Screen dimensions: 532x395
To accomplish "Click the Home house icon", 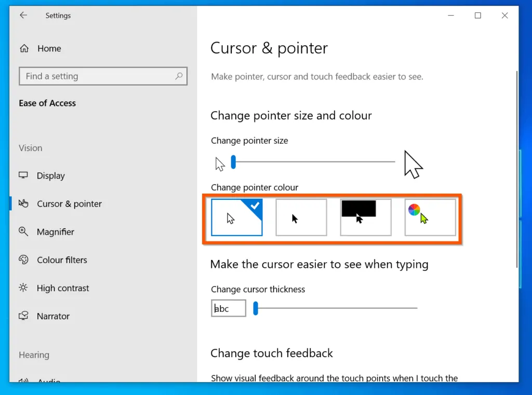I will point(24,48).
